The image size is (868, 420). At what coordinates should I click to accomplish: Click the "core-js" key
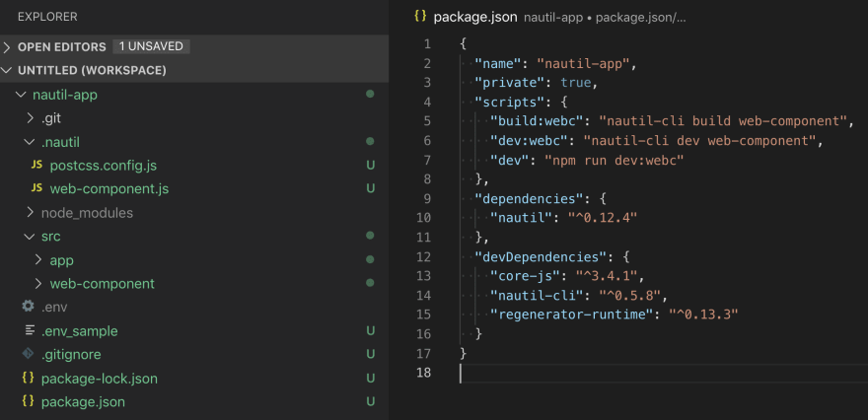525,276
